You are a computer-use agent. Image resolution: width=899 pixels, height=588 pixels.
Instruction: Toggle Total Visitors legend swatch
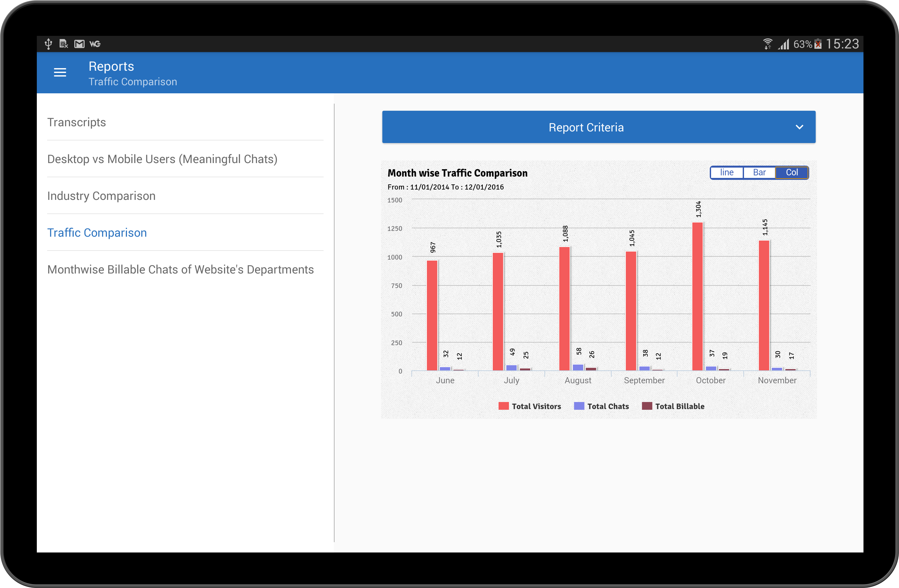pos(503,406)
